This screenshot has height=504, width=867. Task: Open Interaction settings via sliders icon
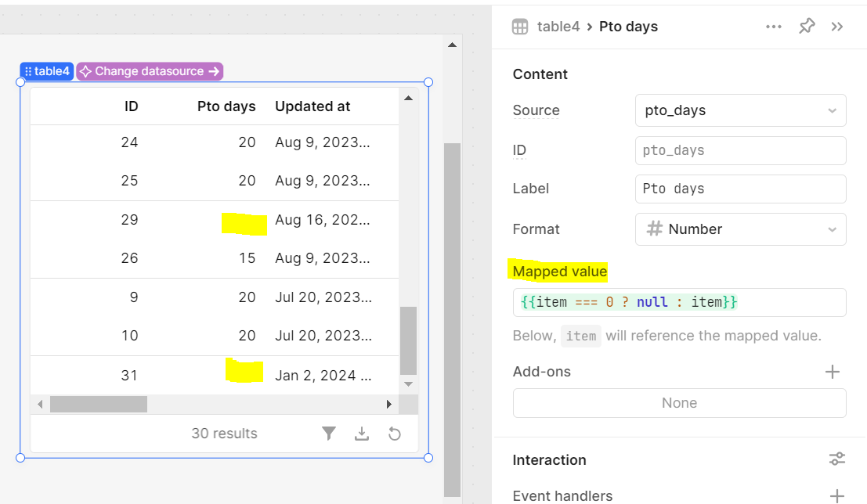[836, 459]
